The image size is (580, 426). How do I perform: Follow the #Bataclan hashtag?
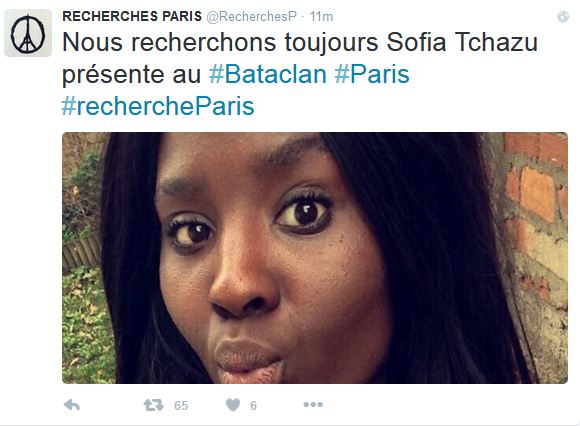(x=268, y=74)
